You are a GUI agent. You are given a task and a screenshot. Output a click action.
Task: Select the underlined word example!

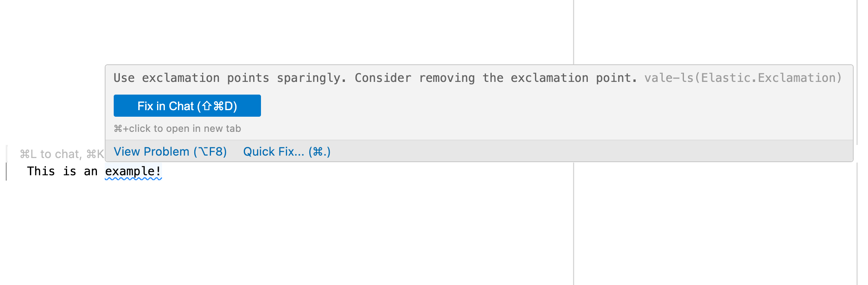(x=133, y=172)
